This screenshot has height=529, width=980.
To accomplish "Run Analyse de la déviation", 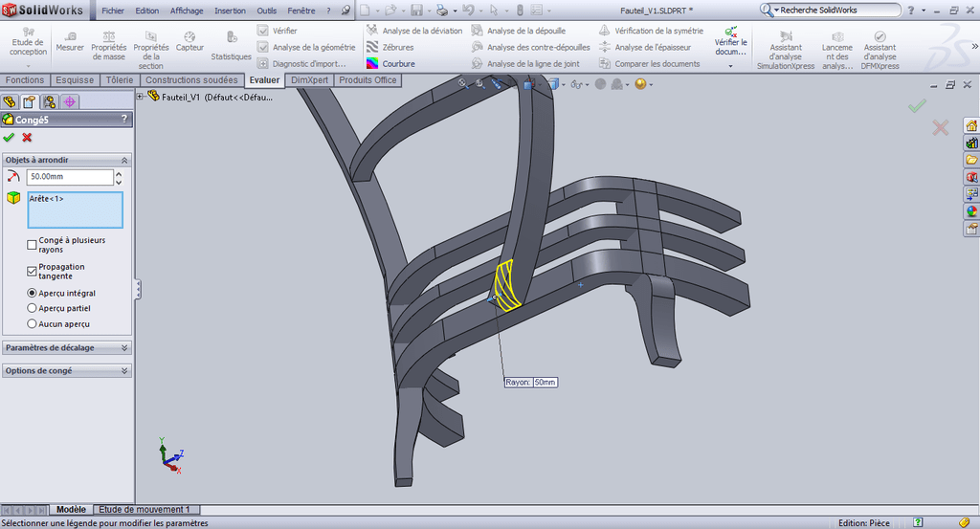I will [414, 31].
